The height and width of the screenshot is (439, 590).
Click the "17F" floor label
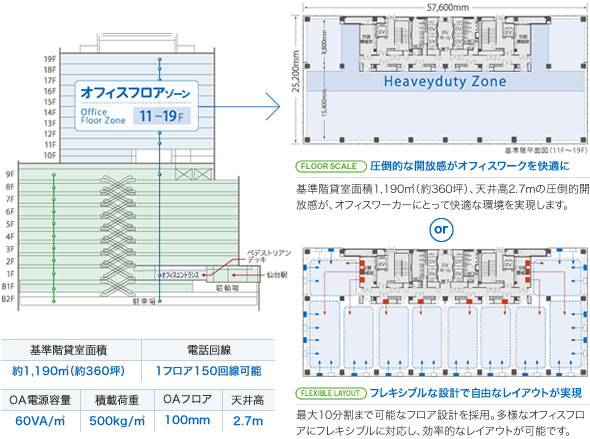tap(50, 81)
